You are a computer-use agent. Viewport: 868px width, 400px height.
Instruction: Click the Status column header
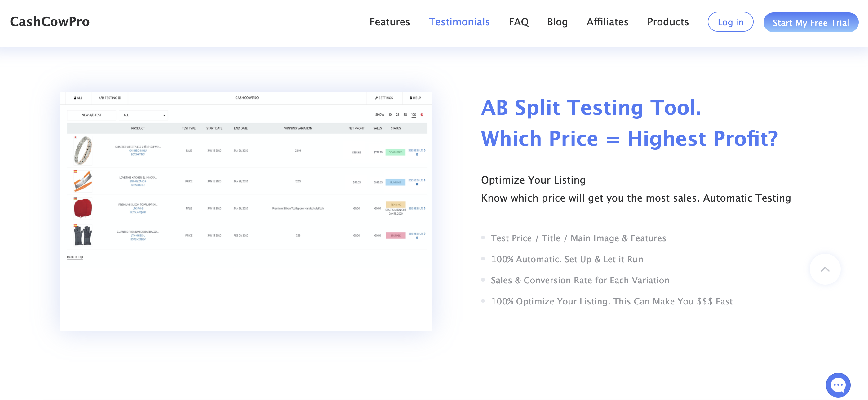pos(396,128)
